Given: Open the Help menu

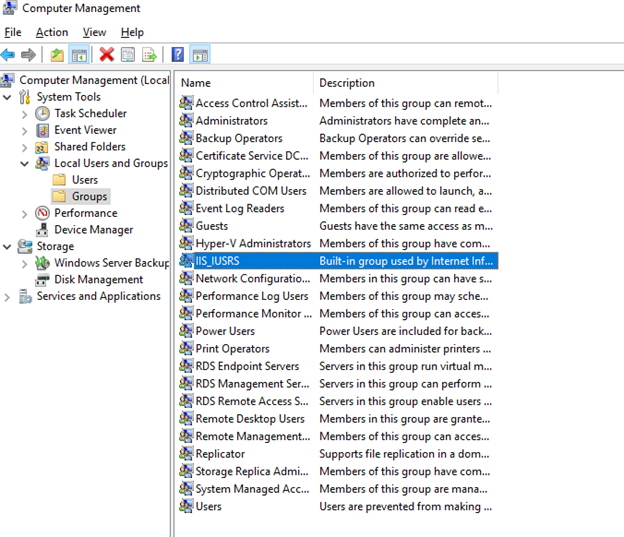Looking at the screenshot, I should click(x=132, y=32).
